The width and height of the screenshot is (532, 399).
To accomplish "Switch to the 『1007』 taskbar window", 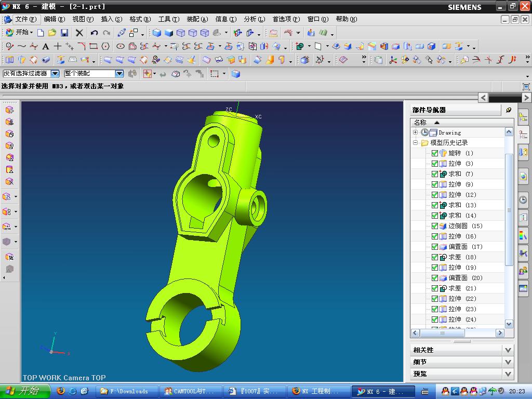I will pyautogui.click(x=255, y=391).
